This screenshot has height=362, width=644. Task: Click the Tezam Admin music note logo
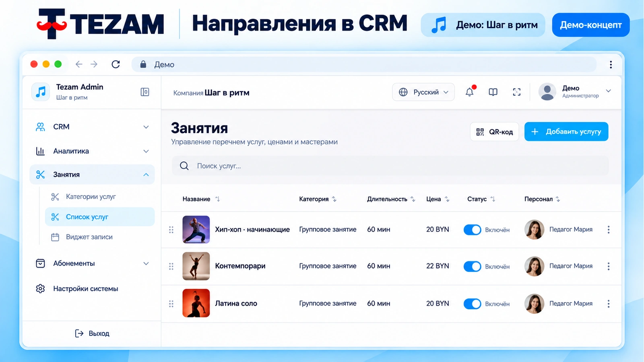(x=41, y=92)
